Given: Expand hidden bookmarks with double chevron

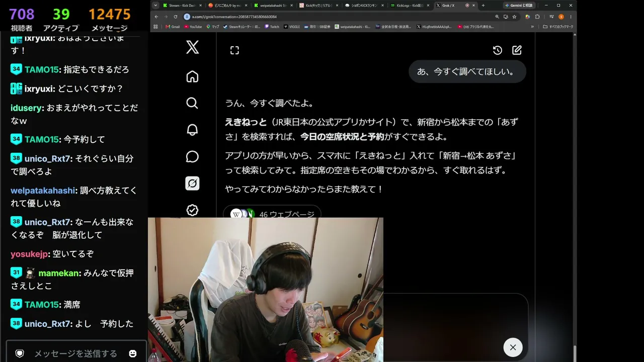Looking at the screenshot, I should [532, 27].
